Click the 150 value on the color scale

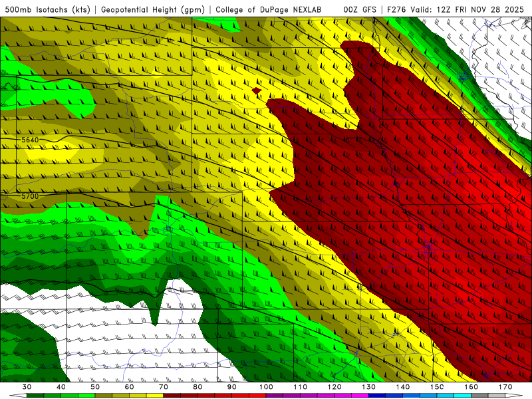(x=437, y=387)
